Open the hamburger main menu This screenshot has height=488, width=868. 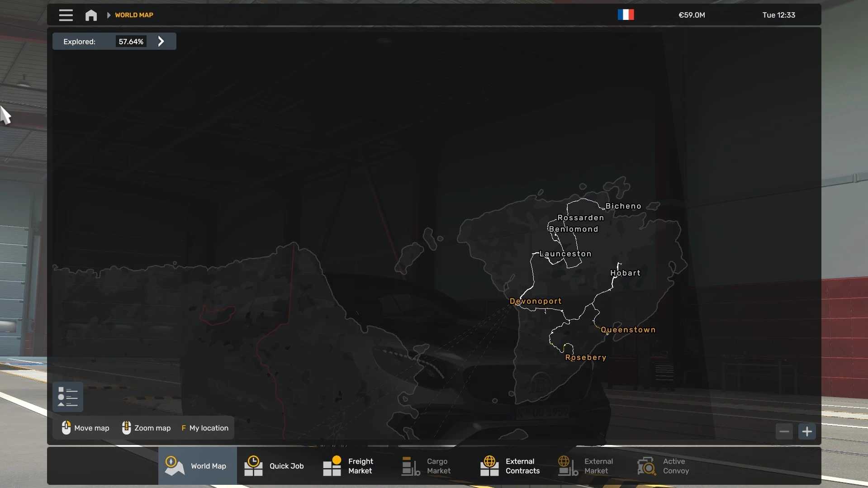(x=66, y=15)
